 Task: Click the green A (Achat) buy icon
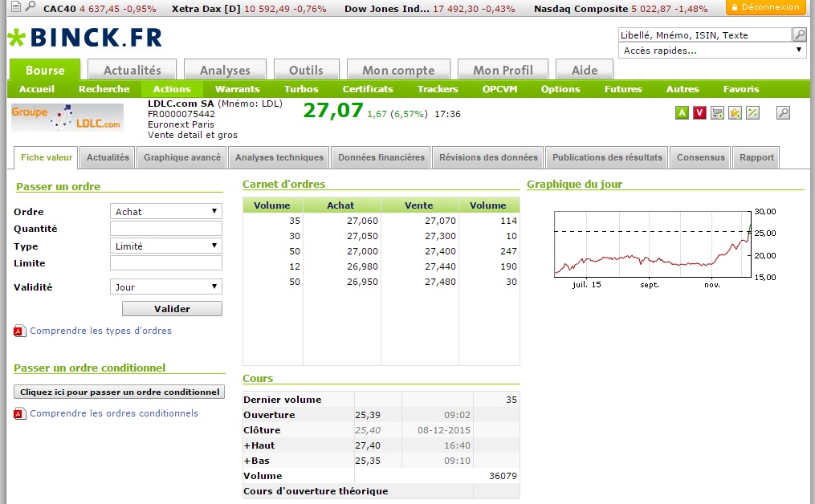682,113
